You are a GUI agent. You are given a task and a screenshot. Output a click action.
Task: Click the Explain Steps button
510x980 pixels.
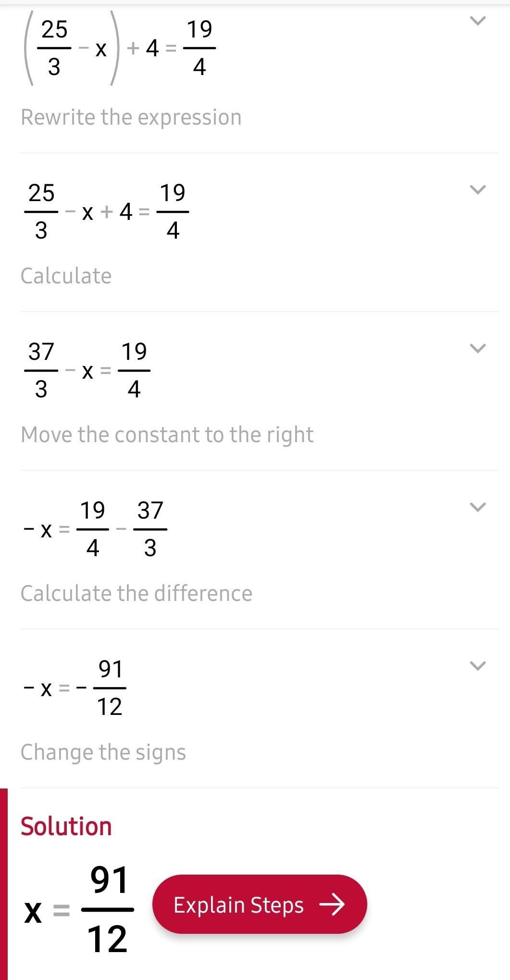click(260, 904)
